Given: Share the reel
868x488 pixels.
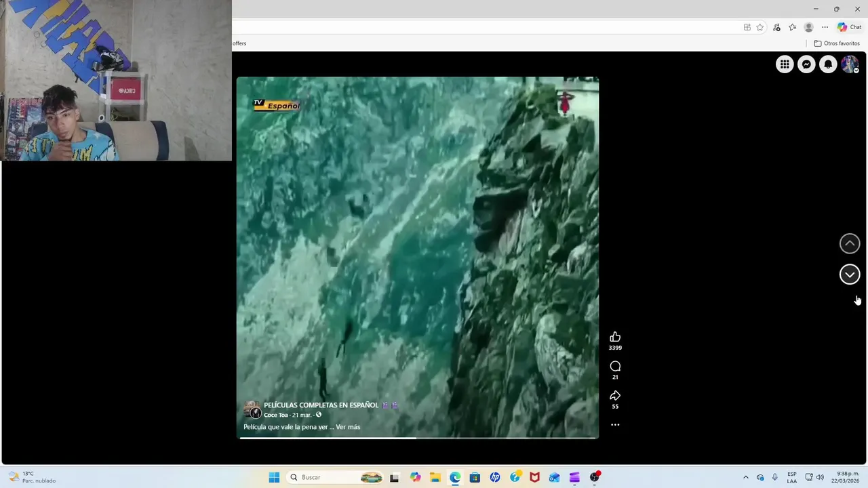Looking at the screenshot, I should (x=615, y=396).
